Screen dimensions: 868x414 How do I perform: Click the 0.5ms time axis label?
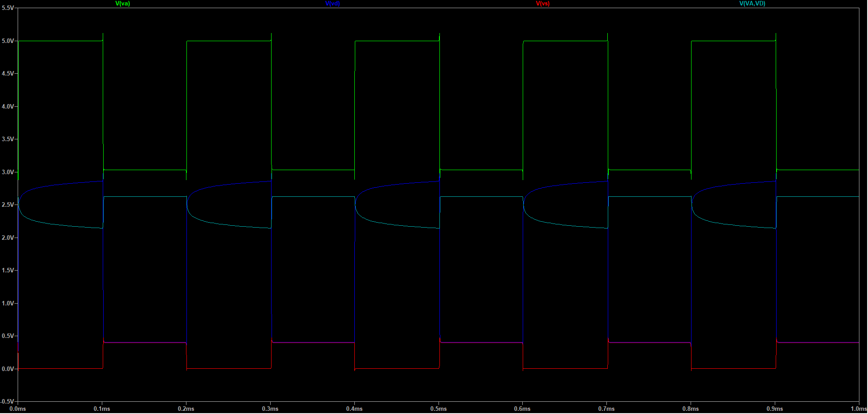(x=439, y=409)
